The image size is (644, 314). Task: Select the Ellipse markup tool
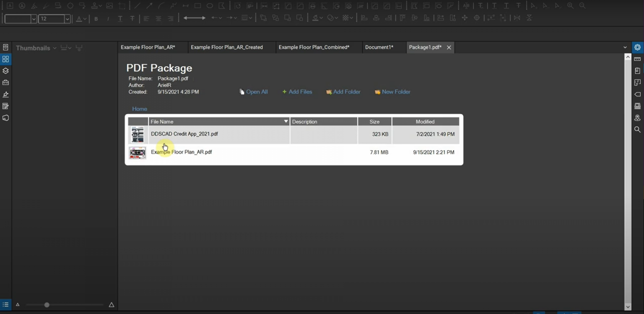click(209, 6)
